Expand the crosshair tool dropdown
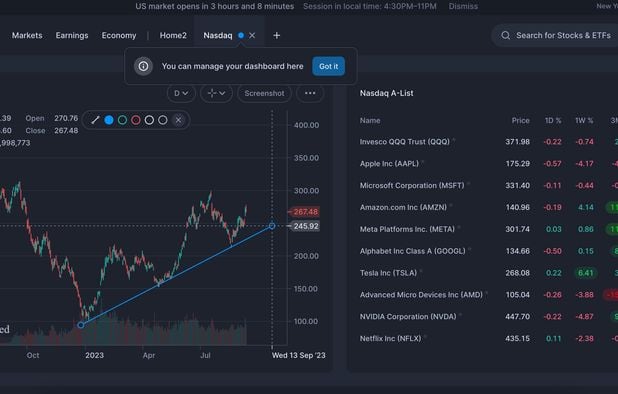This screenshot has height=394, width=618. coord(216,93)
